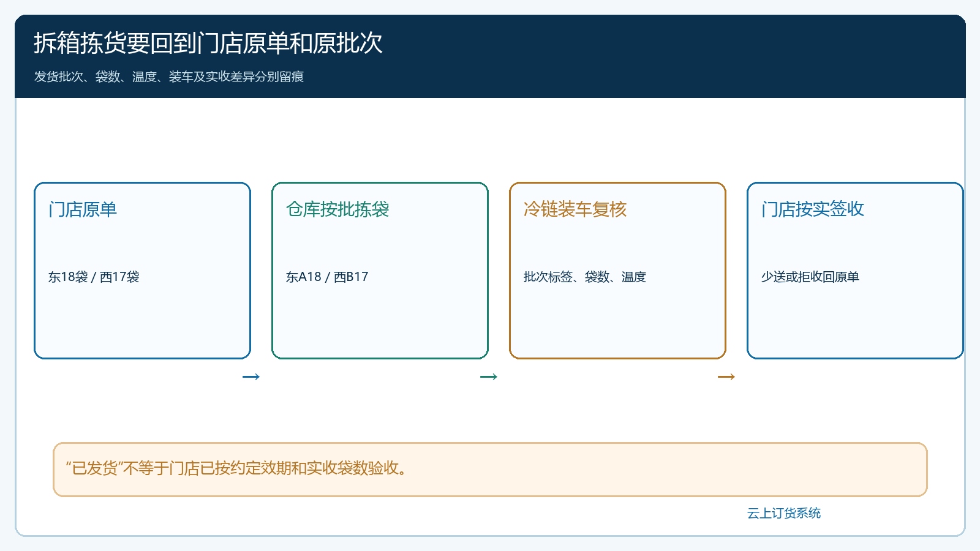Click the subtitle 发货批次、袋数、温度、装车及实收差异分别留痕

[x=169, y=77]
